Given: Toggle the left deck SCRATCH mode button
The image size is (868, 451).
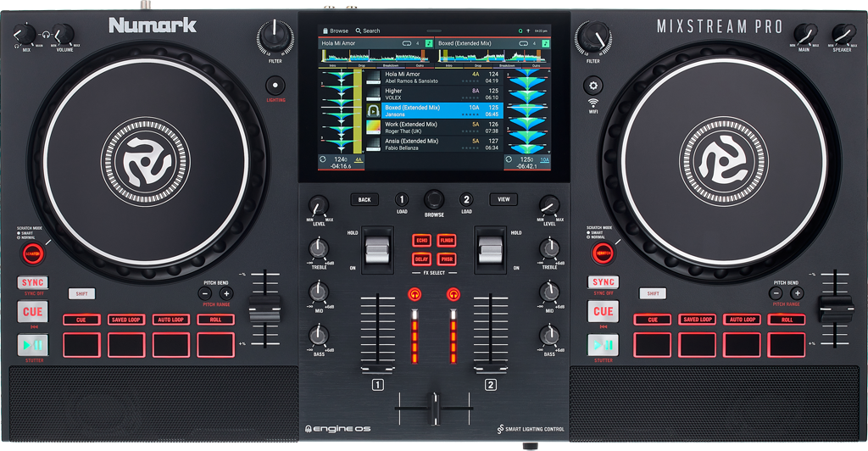Looking at the screenshot, I should pyautogui.click(x=32, y=253).
